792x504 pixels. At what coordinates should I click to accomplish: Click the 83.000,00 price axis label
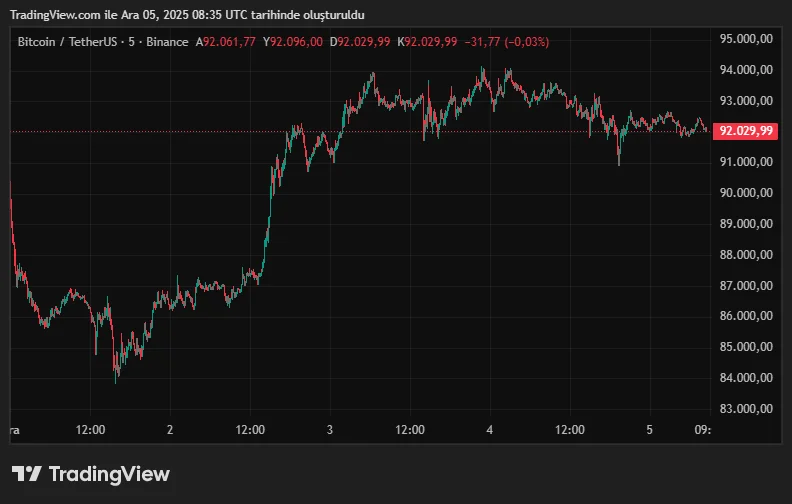pyautogui.click(x=746, y=409)
